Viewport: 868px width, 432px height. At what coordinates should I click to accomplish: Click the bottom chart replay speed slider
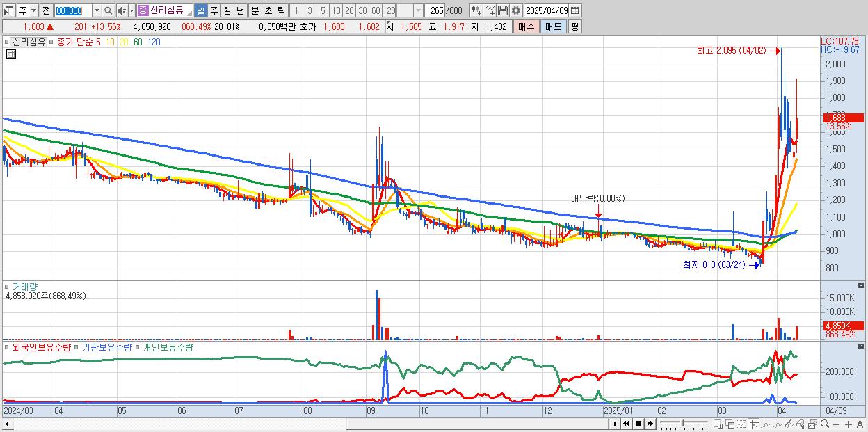point(684,423)
